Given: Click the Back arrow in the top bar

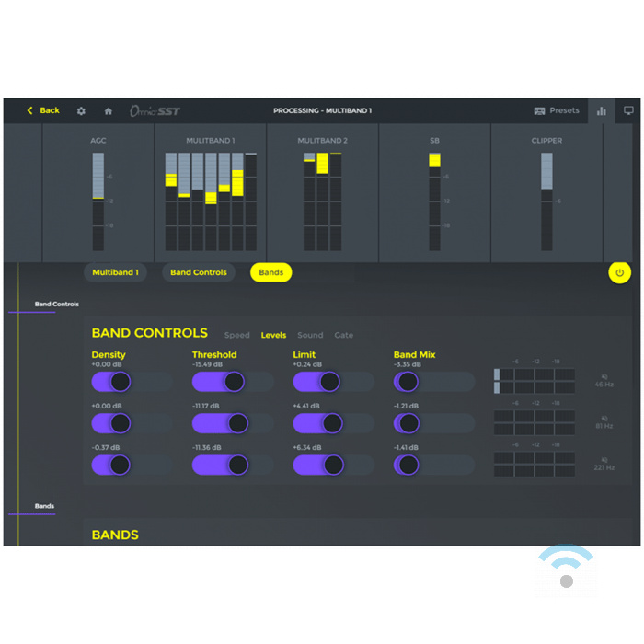Looking at the screenshot, I should 31,110.
